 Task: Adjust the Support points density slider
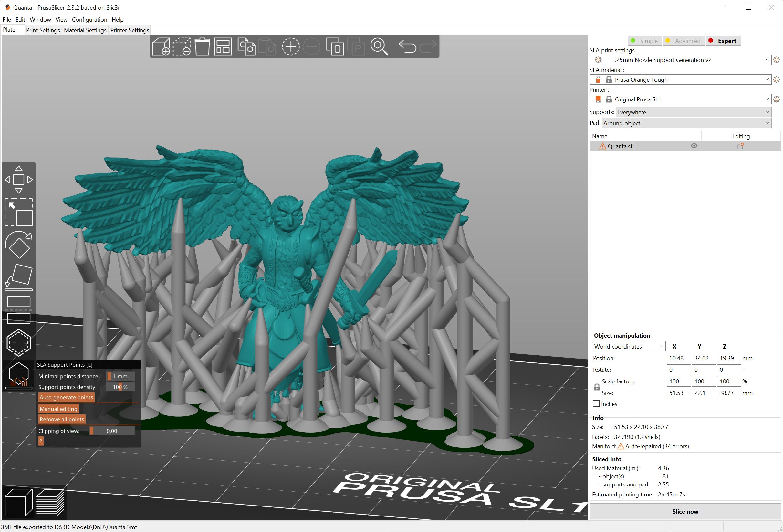click(120, 387)
